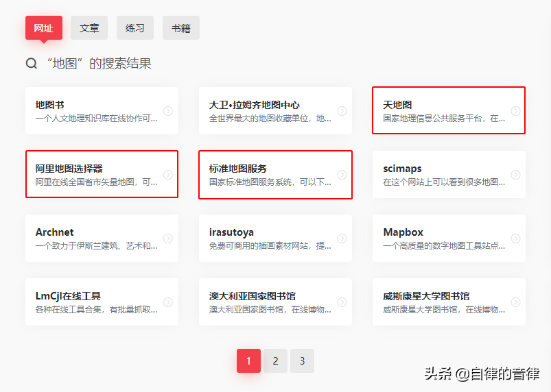Go to results page 2
The width and height of the screenshot is (551, 392).
tap(276, 360)
